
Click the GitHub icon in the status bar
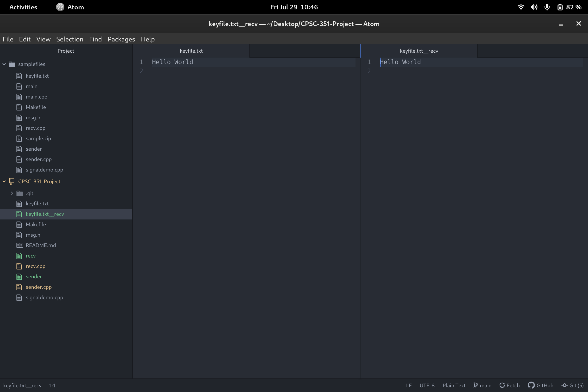point(531,385)
